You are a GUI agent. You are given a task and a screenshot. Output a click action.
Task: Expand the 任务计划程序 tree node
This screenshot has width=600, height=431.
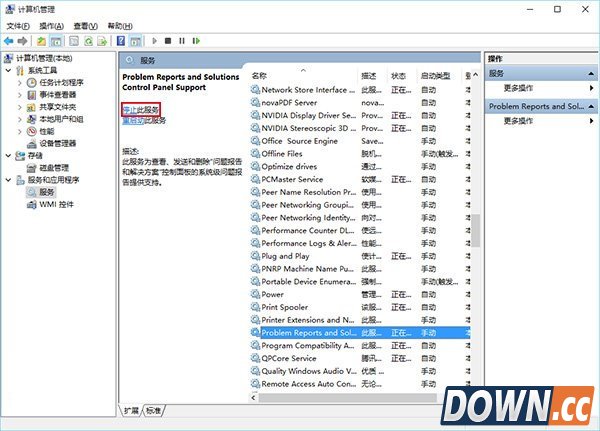coord(19,82)
